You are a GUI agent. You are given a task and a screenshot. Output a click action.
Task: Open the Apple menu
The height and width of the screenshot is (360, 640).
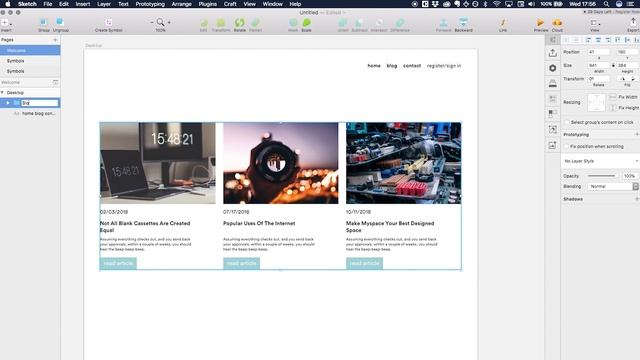[x=7, y=4]
